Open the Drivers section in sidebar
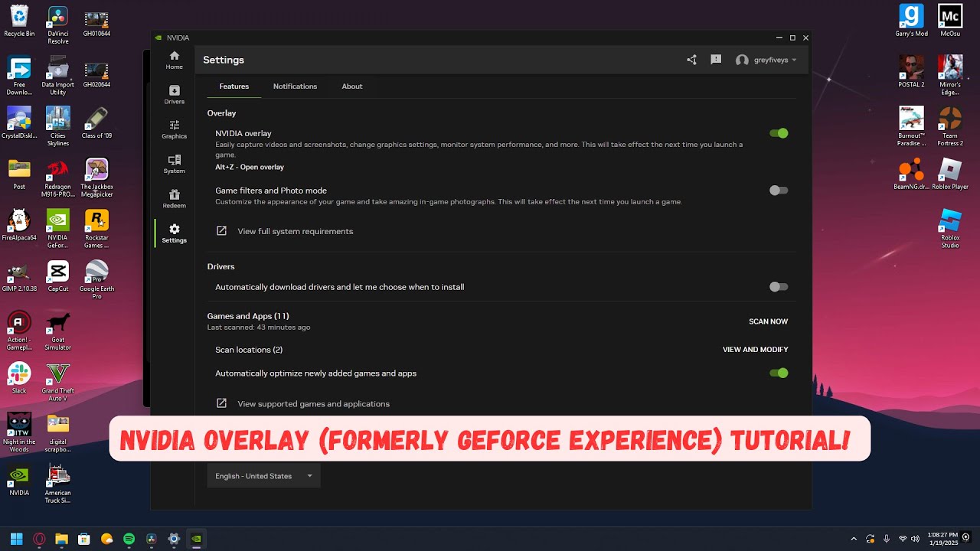This screenshot has width=980, height=551. 174,95
